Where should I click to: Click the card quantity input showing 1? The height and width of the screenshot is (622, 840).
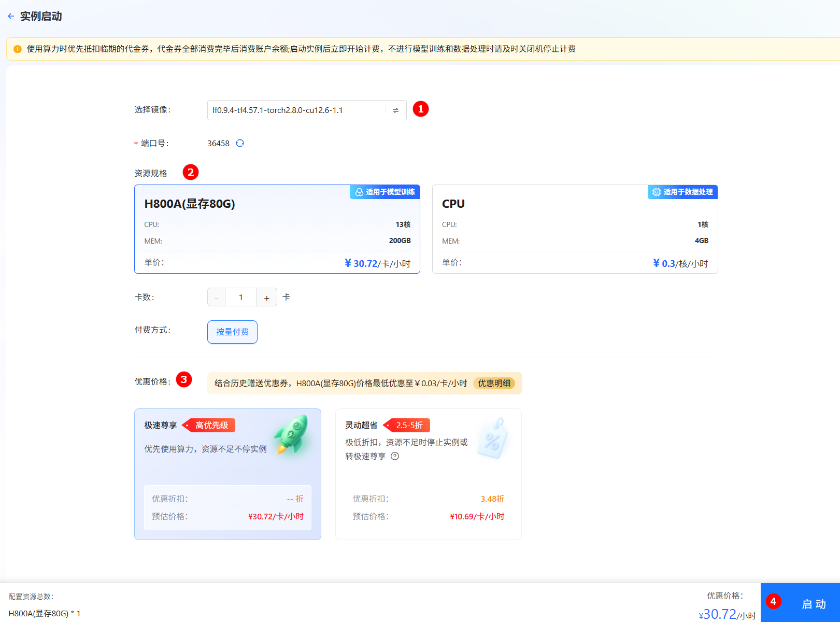coord(240,297)
